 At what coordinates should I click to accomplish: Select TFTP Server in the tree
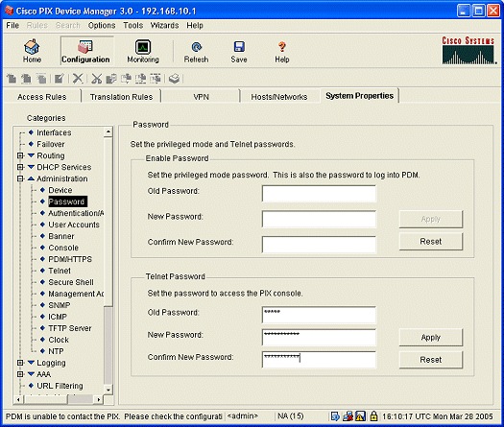[x=70, y=328]
